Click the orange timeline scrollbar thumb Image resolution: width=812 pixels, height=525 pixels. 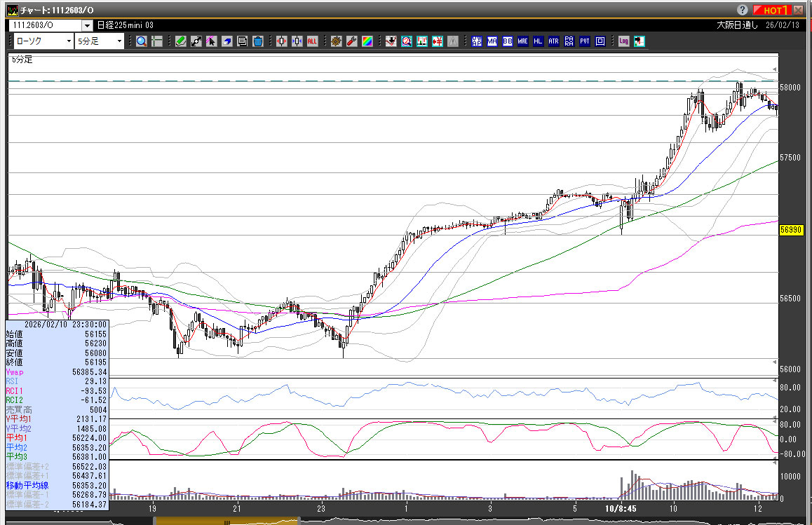point(226,521)
